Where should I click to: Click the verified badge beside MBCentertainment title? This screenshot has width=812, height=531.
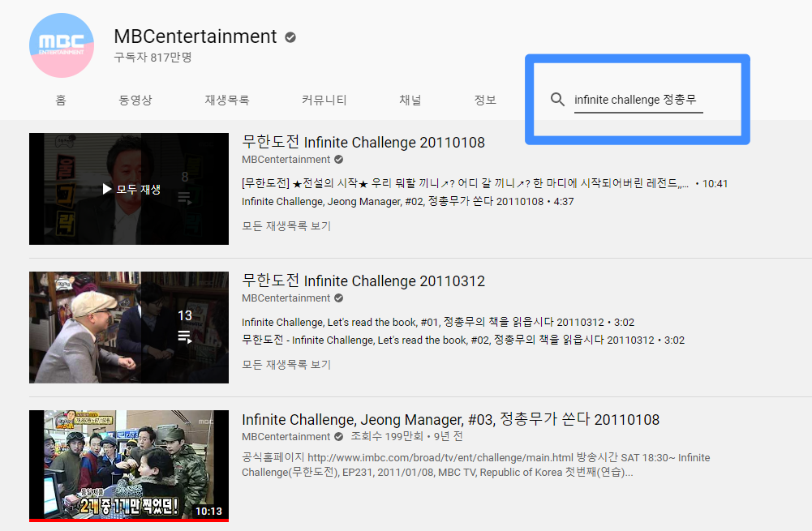tap(290, 37)
